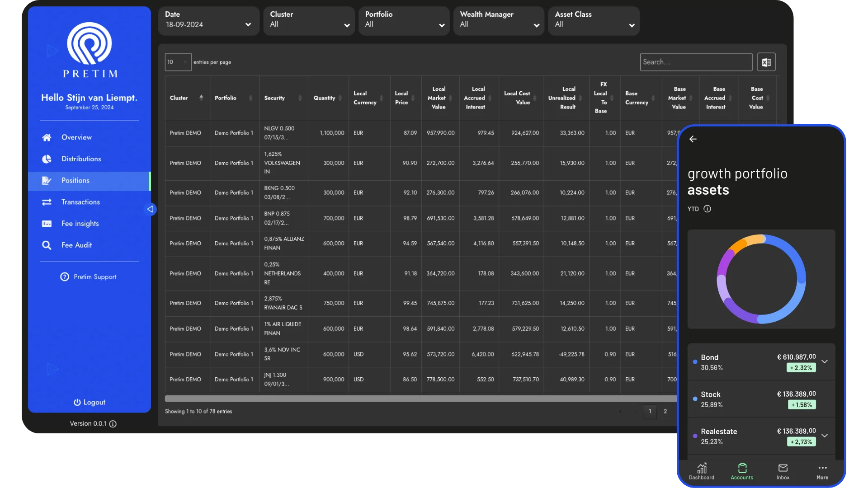Sort table by Cluster column
This screenshot has height=488, width=868.
pyautogui.click(x=187, y=98)
